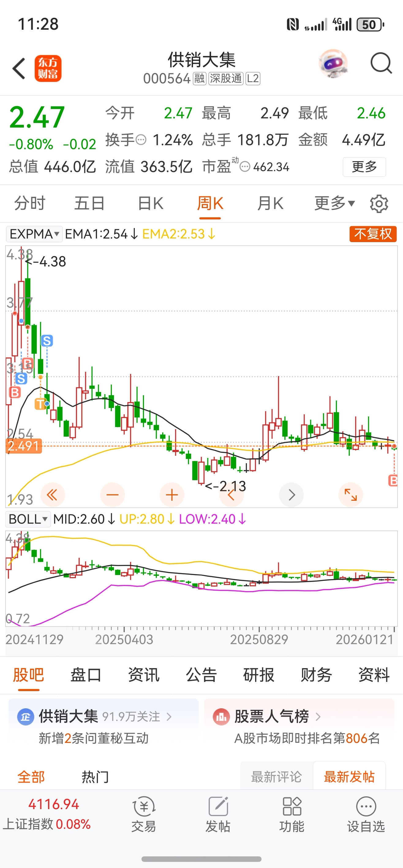Tap 股票人气榜 ranking icon
Screen dimensions: 403x868
221,717
